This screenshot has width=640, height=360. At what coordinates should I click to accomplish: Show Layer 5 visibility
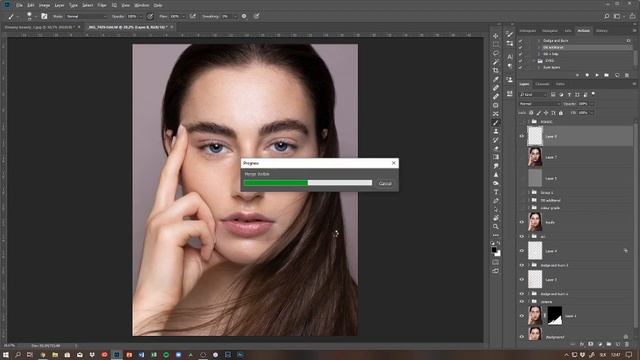(522, 178)
